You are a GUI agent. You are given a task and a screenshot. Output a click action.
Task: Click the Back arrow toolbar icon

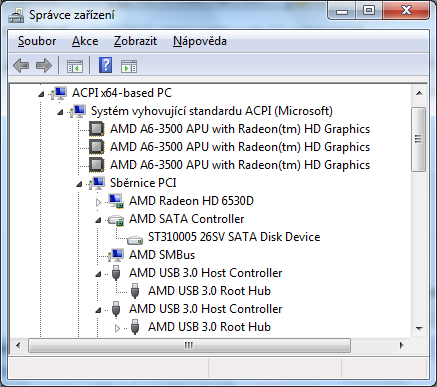click(21, 65)
